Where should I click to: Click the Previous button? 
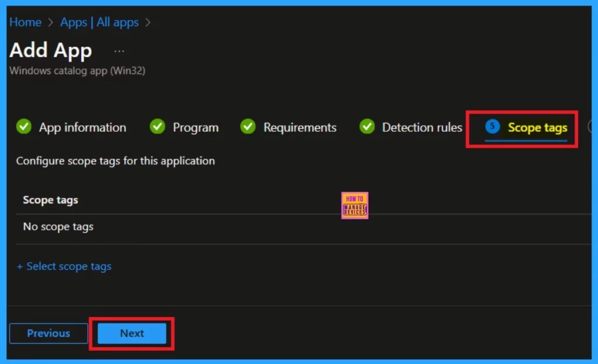click(x=48, y=333)
